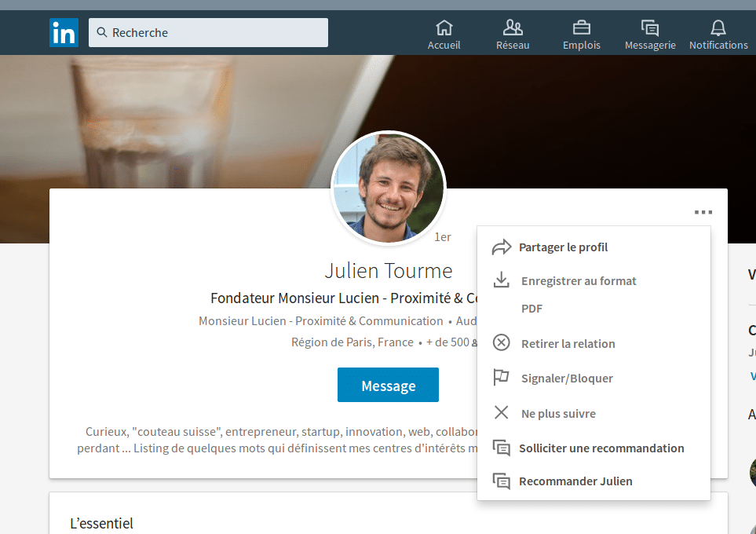Click the 1er connection degree label

click(443, 237)
